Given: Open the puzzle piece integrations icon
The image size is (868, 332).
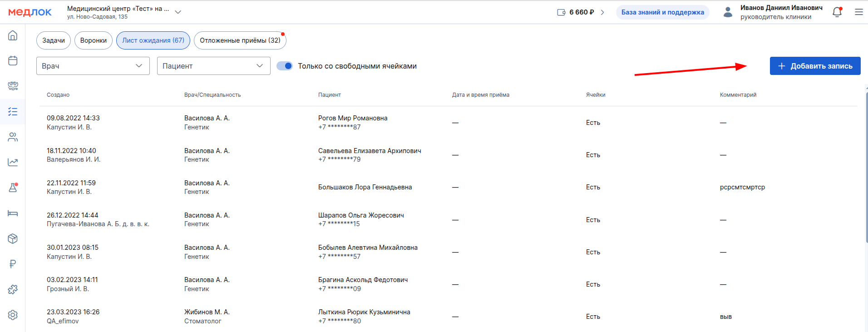Looking at the screenshot, I should click(13, 289).
